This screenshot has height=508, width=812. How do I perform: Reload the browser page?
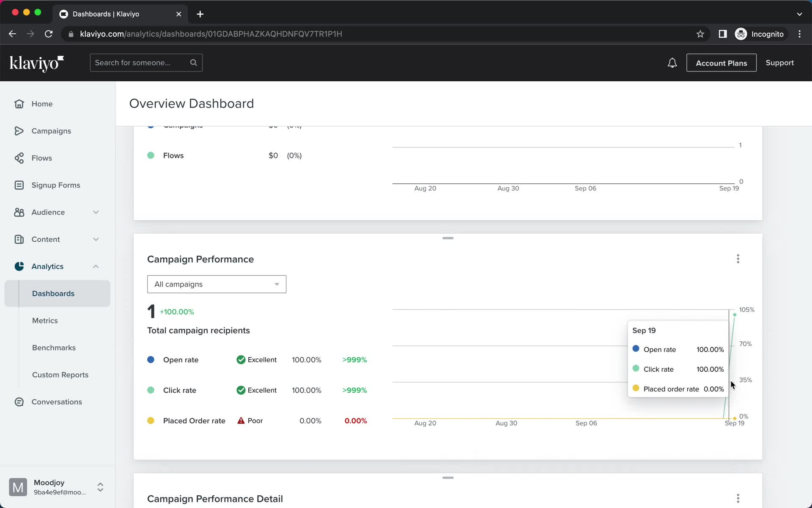tap(49, 34)
